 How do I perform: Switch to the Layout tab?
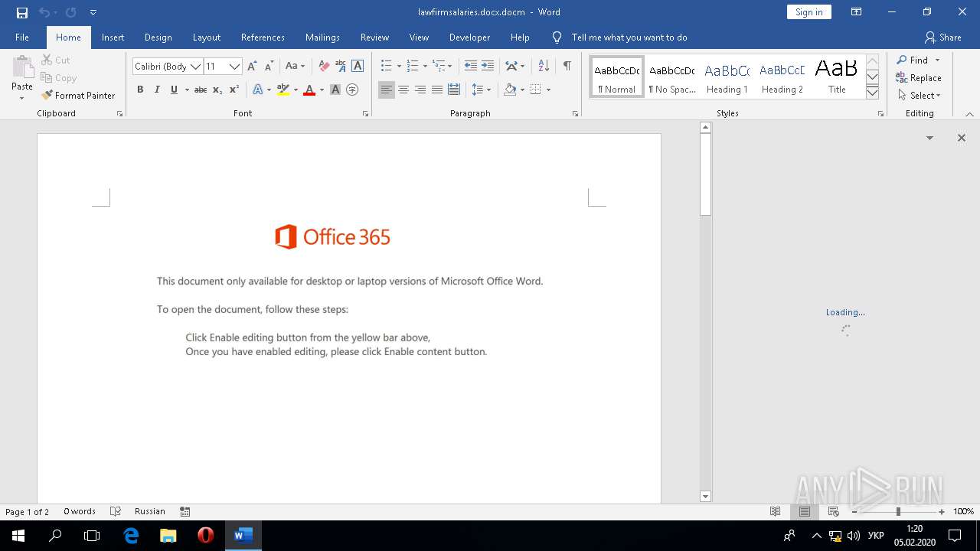pyautogui.click(x=207, y=37)
